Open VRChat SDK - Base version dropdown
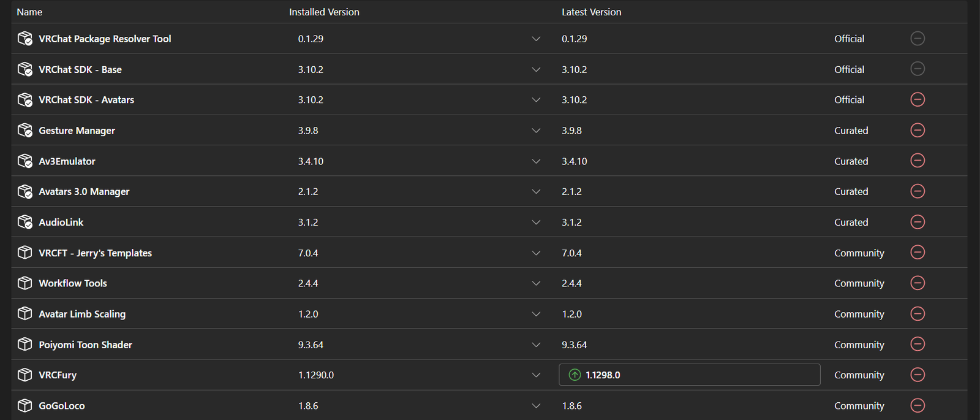The image size is (980, 420). [536, 69]
